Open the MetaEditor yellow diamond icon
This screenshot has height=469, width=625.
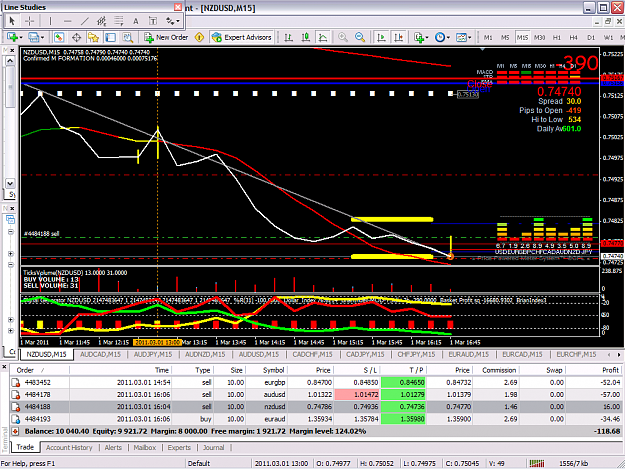click(199, 37)
